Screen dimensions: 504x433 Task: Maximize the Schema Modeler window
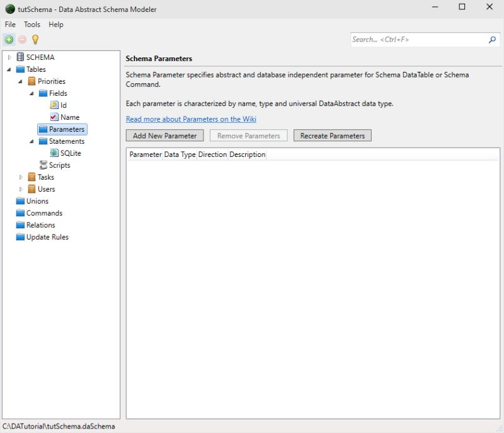(x=462, y=7)
